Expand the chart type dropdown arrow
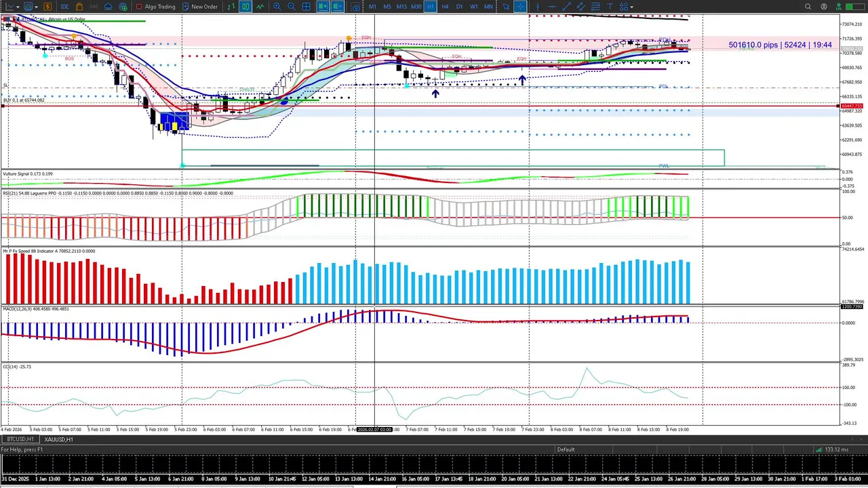The width and height of the screenshot is (868, 488). click(x=18, y=7)
